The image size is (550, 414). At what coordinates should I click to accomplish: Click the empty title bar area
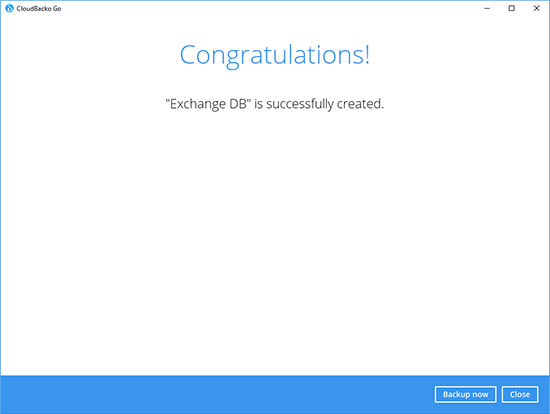click(x=267, y=8)
